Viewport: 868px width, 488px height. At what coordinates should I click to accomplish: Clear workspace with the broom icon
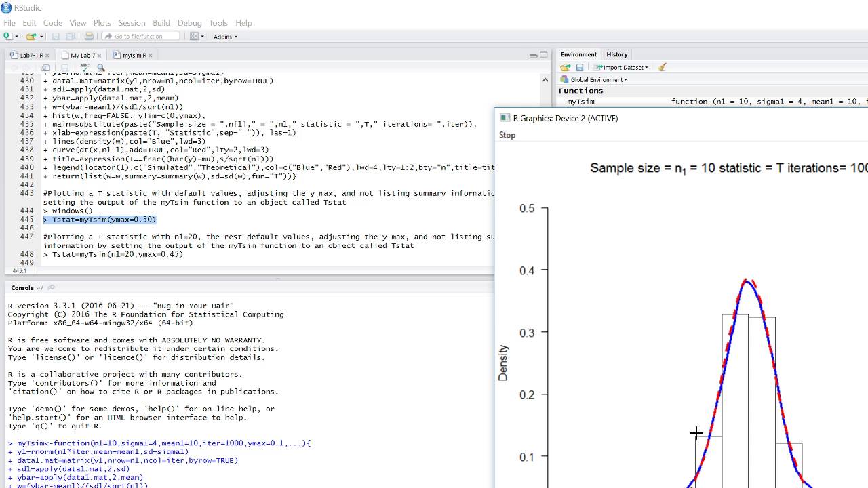(x=663, y=67)
